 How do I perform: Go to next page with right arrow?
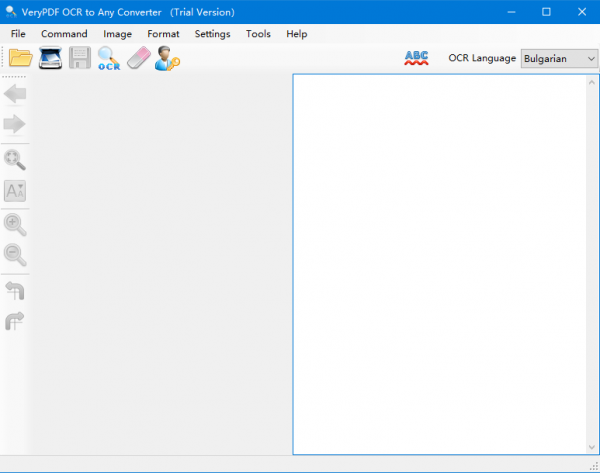(x=15, y=124)
